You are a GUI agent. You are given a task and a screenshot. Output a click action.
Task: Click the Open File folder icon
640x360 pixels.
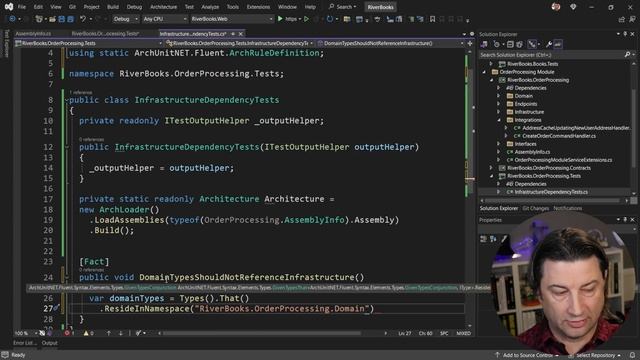tap(52, 19)
